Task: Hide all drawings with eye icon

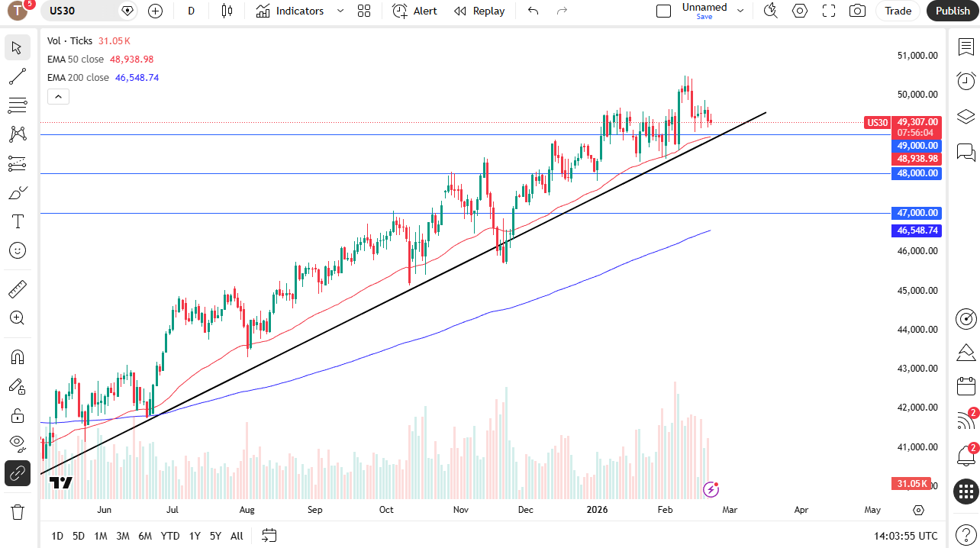Action: coord(17,444)
